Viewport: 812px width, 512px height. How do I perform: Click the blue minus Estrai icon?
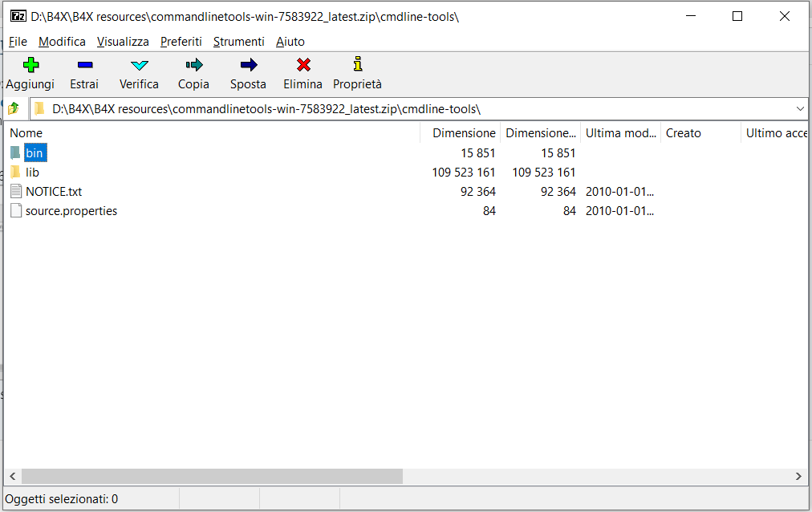[85, 65]
